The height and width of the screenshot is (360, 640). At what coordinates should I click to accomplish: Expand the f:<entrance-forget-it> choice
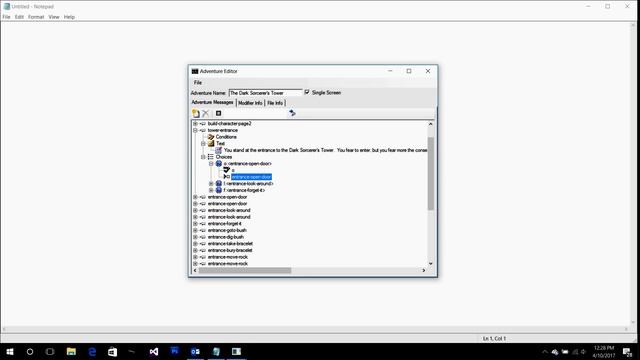[211, 190]
